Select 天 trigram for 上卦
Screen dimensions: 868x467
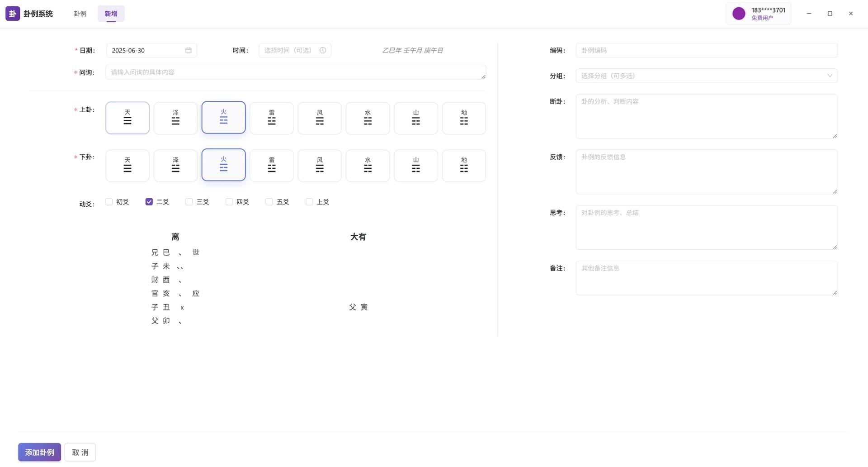tap(127, 118)
